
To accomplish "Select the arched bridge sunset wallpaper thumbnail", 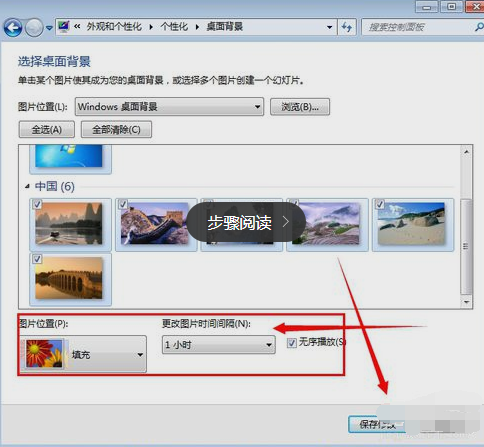I will [69, 278].
